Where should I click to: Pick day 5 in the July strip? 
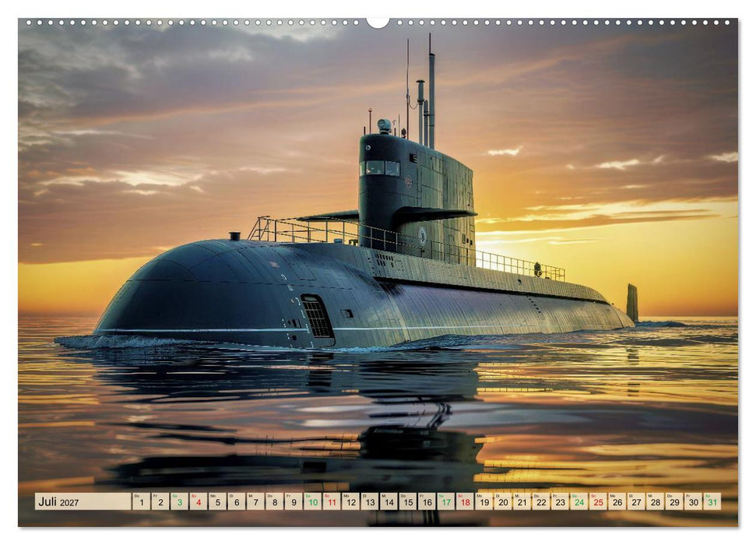pyautogui.click(x=217, y=501)
